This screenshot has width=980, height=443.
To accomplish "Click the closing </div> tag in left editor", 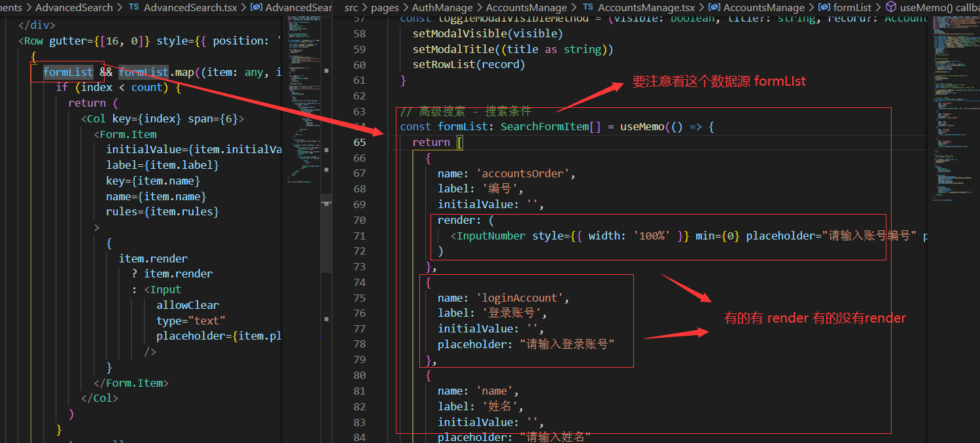I will pos(37,25).
